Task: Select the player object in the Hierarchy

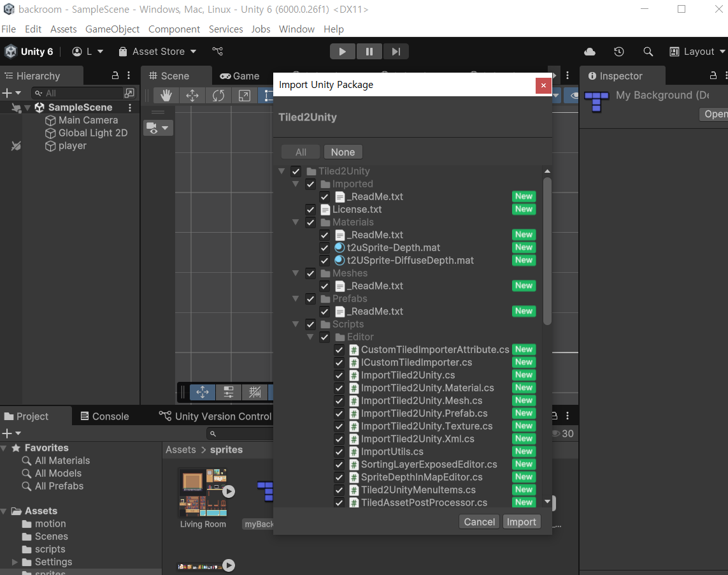Action: coord(73,146)
